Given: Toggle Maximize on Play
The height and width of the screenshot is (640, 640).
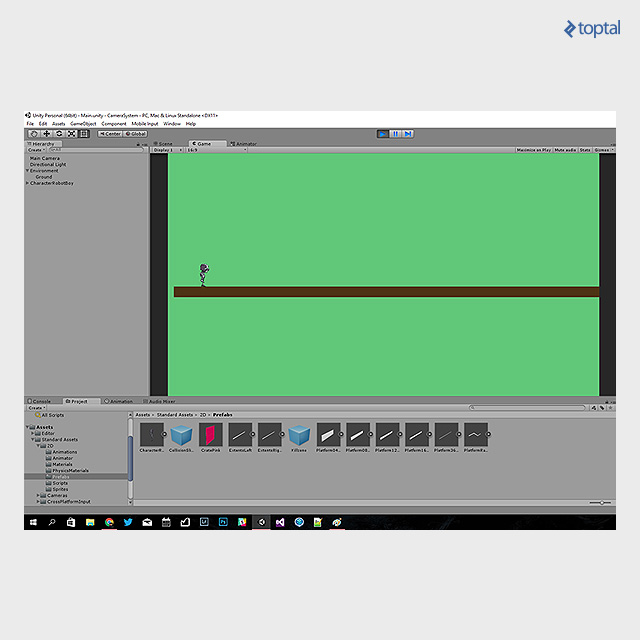Looking at the screenshot, I should (x=533, y=150).
